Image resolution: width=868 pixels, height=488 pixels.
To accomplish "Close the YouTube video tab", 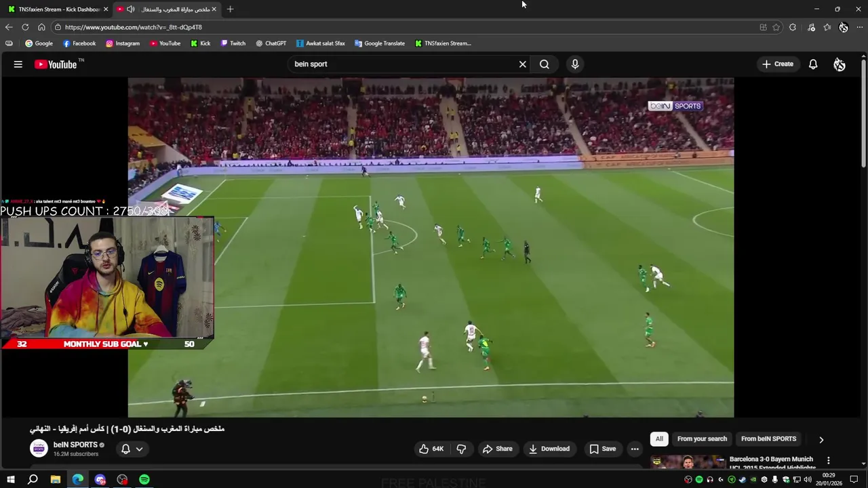I will point(214,9).
